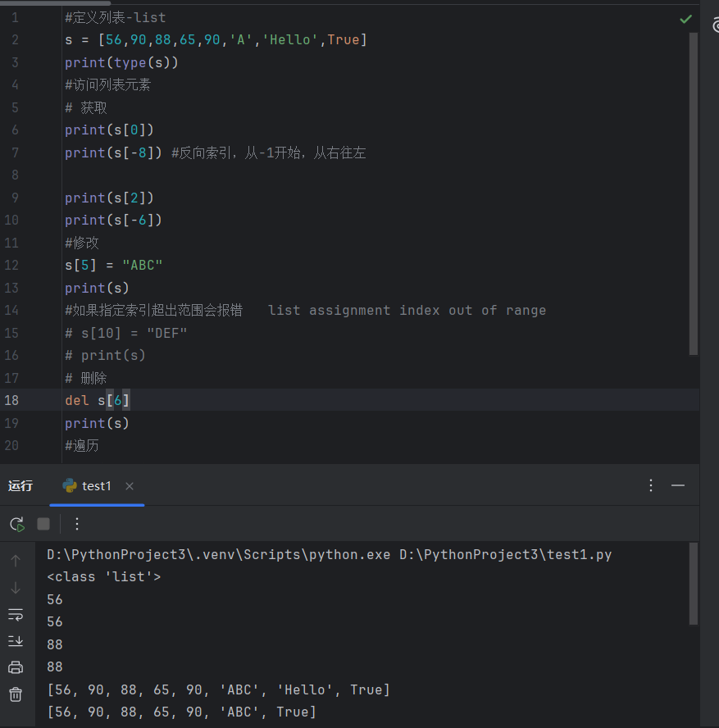This screenshot has width=719, height=728.
Task: Jump up the stack trace with the up arrow
Action: (x=16, y=561)
